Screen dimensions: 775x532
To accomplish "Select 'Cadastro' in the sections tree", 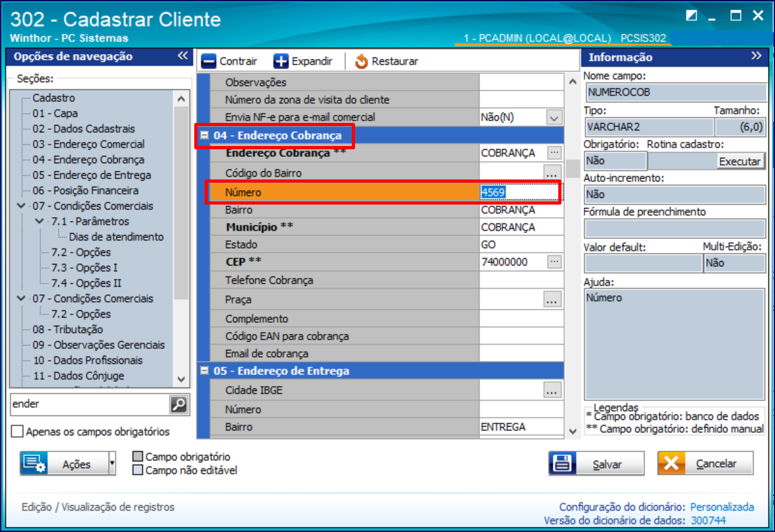I will (x=54, y=98).
